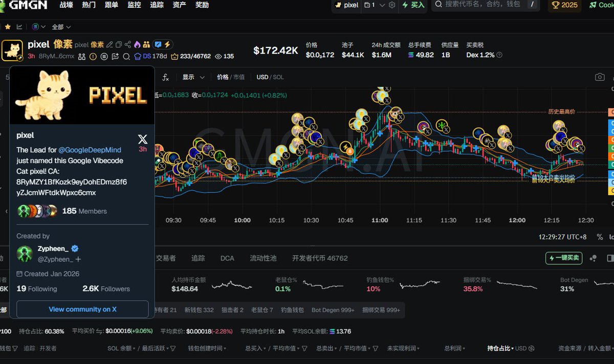Expand the 显示 dropdown
The width and height of the screenshot is (614, 364).
tap(193, 77)
